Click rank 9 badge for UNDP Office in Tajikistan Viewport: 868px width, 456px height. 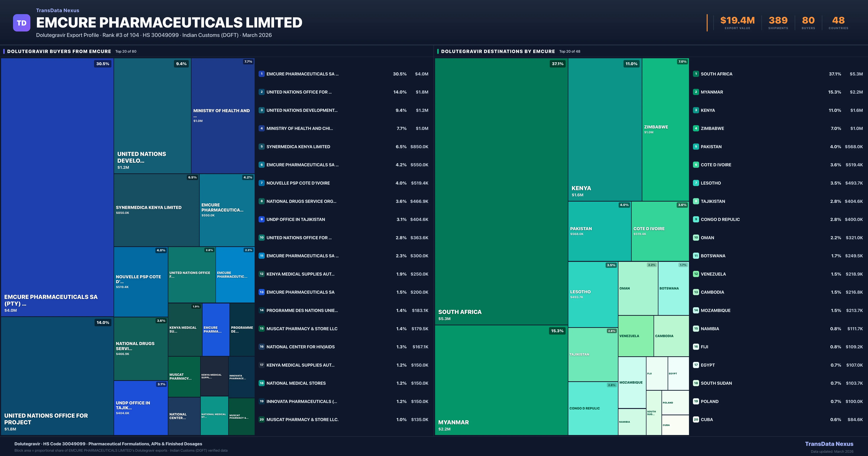pyautogui.click(x=261, y=219)
